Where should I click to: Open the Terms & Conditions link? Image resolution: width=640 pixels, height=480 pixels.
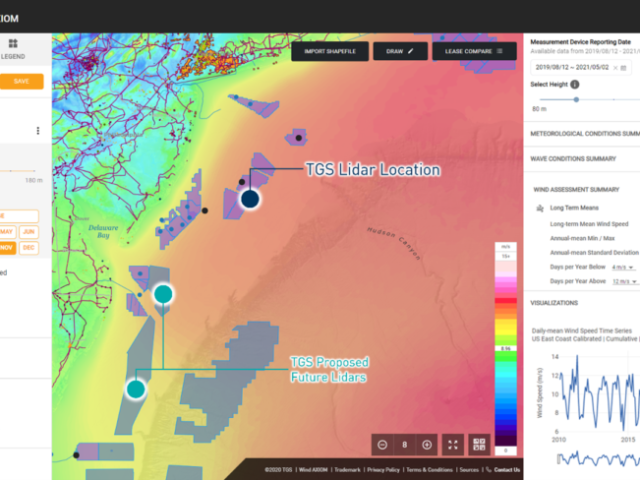tap(429, 470)
